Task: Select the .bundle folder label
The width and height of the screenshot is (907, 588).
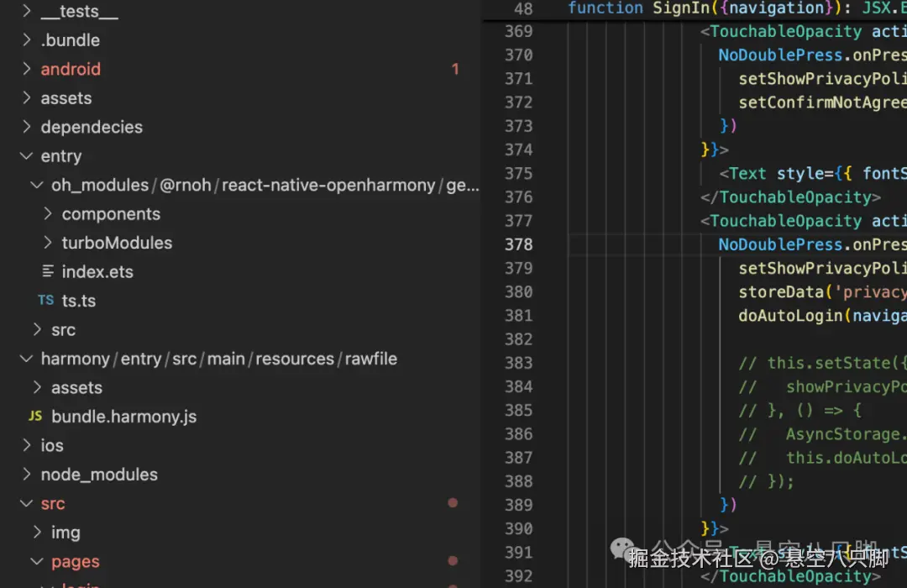Action: (x=70, y=40)
